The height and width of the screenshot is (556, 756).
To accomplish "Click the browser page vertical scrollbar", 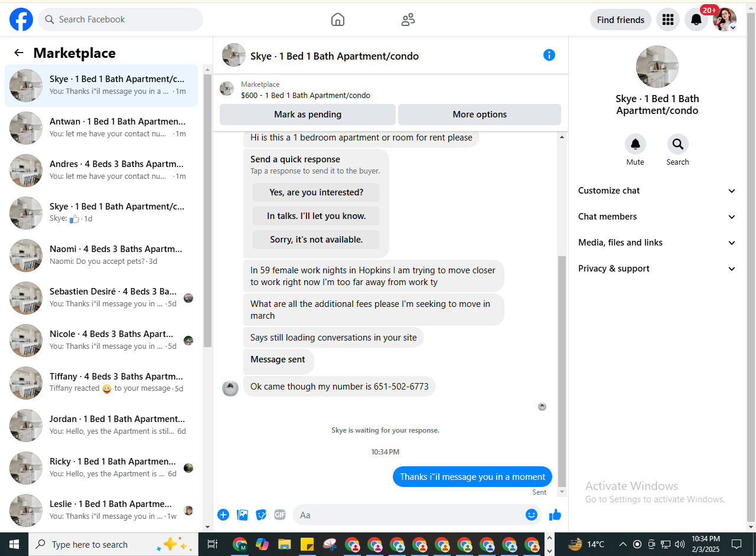I will [x=751, y=267].
